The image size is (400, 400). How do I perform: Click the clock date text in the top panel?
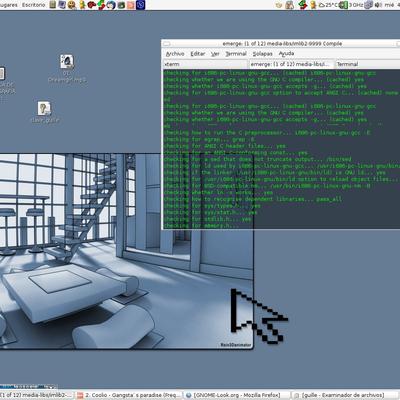[x=392, y=5]
